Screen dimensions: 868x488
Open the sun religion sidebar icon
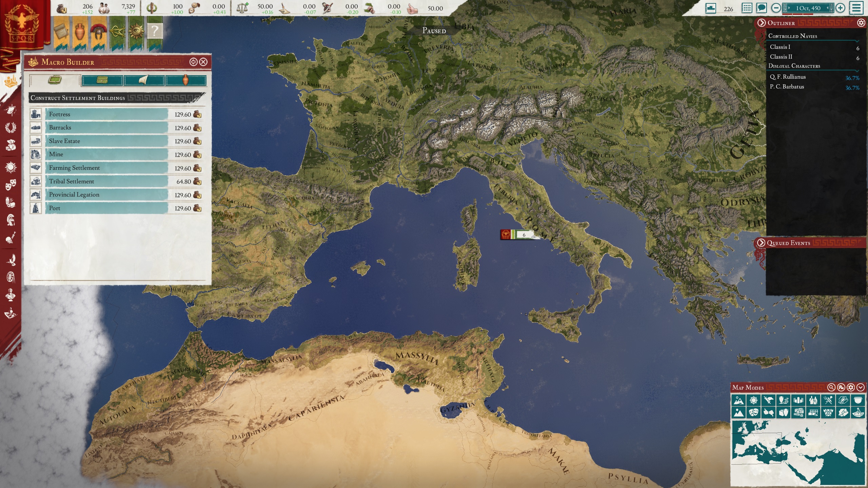(x=11, y=167)
